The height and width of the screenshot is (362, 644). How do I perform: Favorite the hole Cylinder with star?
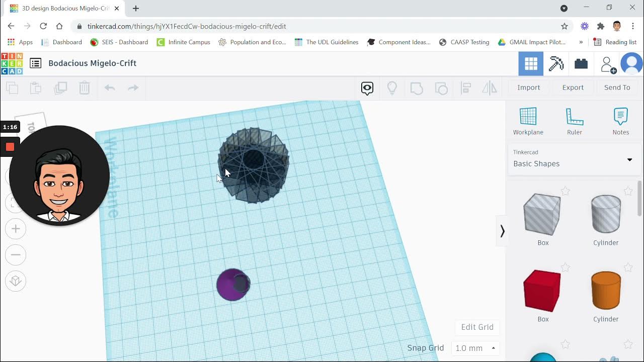628,191
